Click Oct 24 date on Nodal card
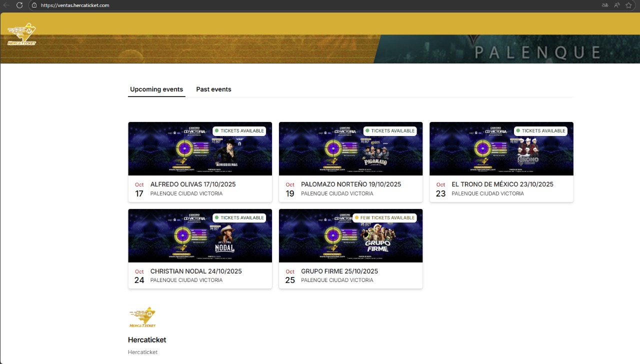Screen dimensions: 640x364 (139, 276)
